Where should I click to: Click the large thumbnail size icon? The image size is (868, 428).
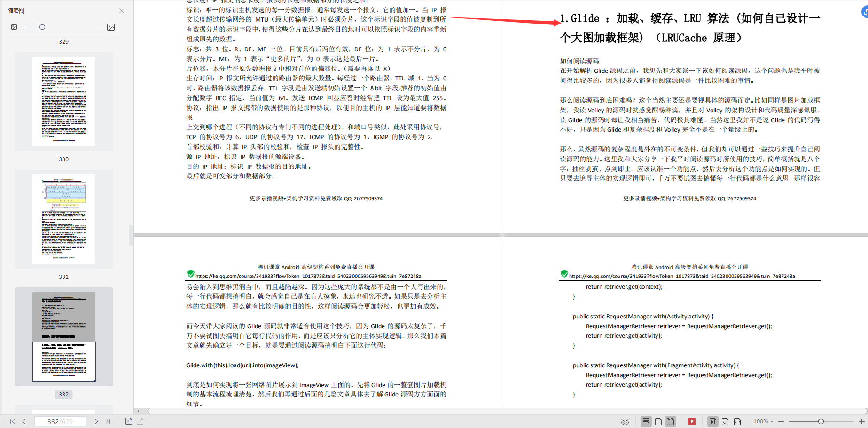[111, 27]
